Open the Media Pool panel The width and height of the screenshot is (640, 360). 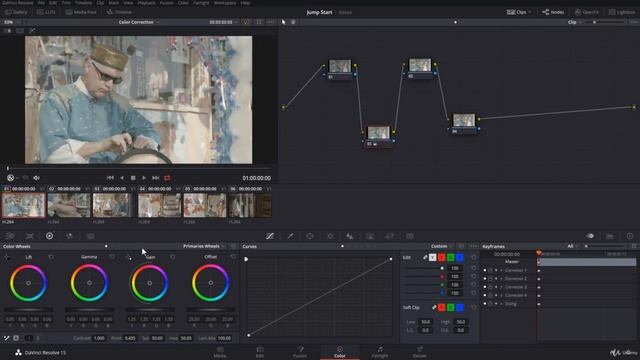point(81,12)
